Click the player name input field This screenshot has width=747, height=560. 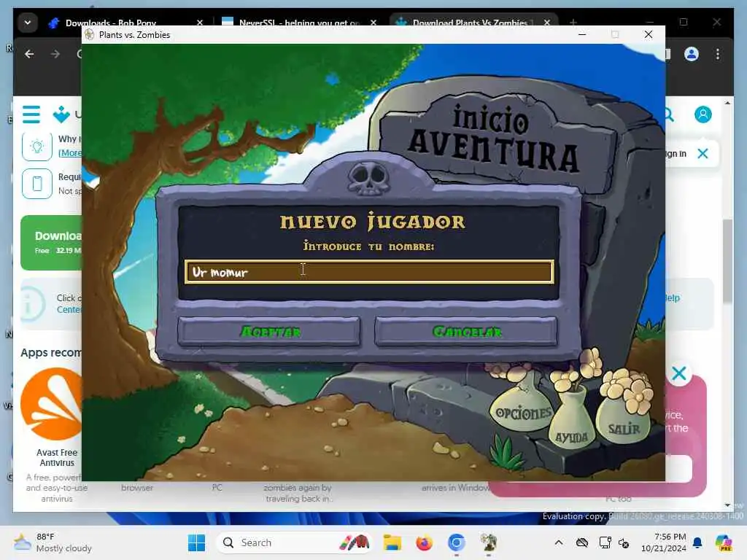click(x=369, y=272)
